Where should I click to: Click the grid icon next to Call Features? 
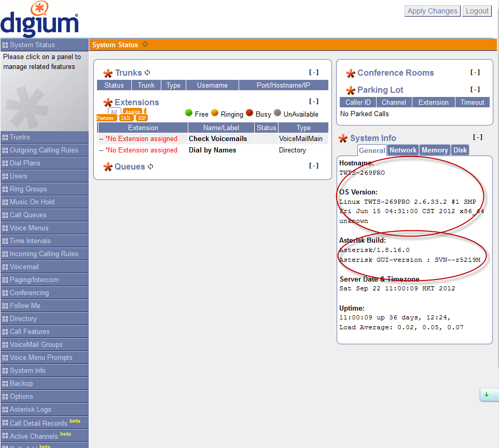pos(5,332)
